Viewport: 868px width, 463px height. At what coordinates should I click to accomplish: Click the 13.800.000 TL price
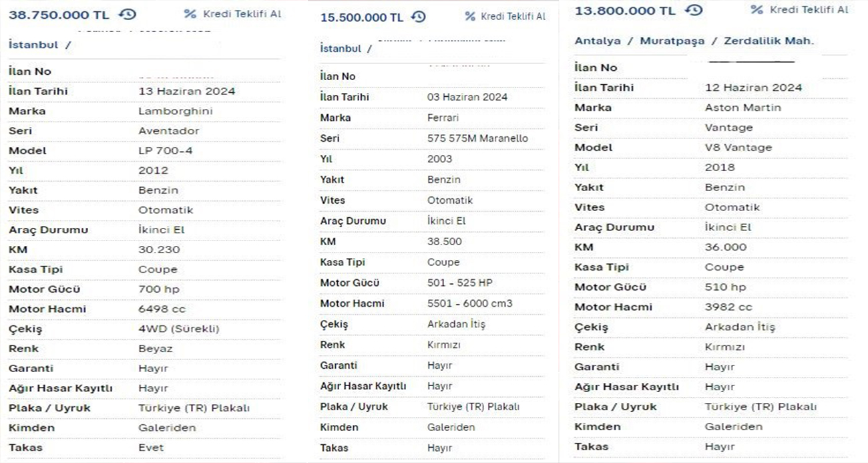pyautogui.click(x=625, y=10)
